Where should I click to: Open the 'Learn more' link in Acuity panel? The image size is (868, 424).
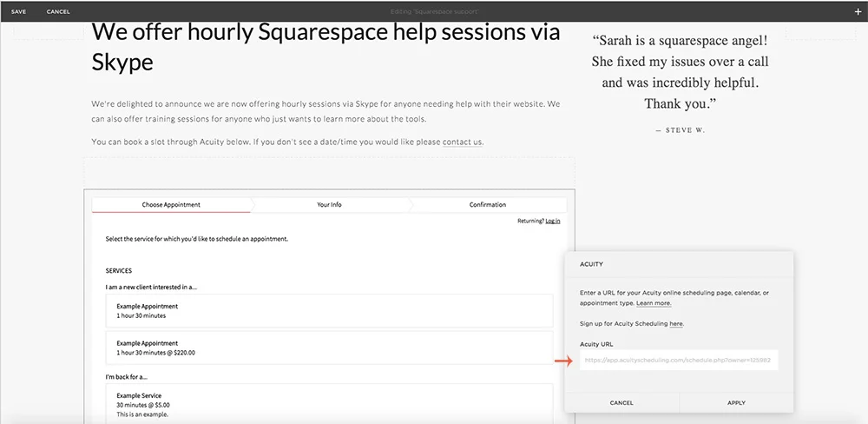click(654, 303)
